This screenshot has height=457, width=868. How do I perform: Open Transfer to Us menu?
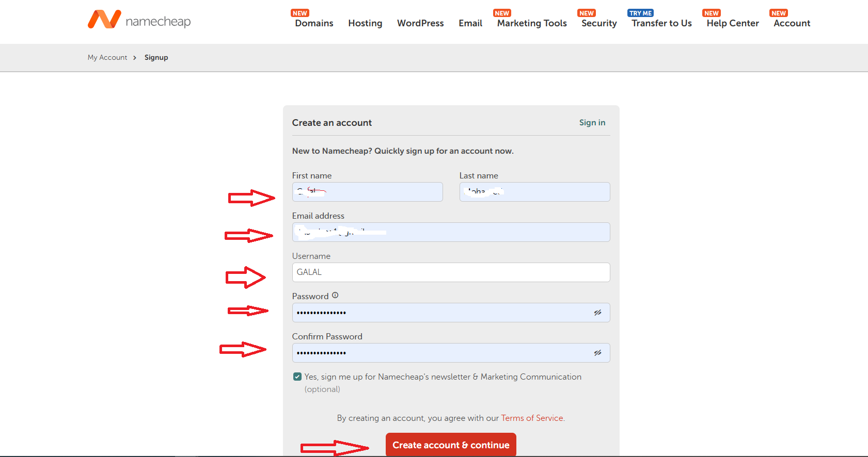coord(661,23)
